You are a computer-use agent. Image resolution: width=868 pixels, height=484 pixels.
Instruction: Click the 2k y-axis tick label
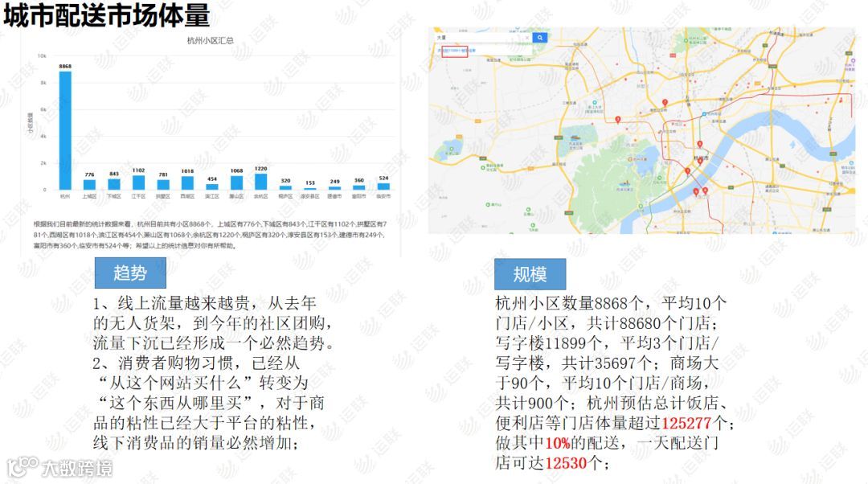pyautogui.click(x=43, y=163)
